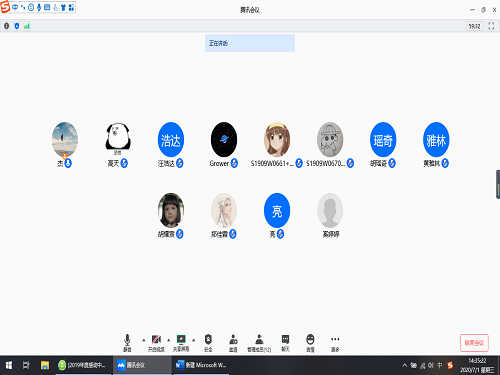Viewport: 500px width, 375px height.
Task: Open the Chat panel
Action: point(285,343)
